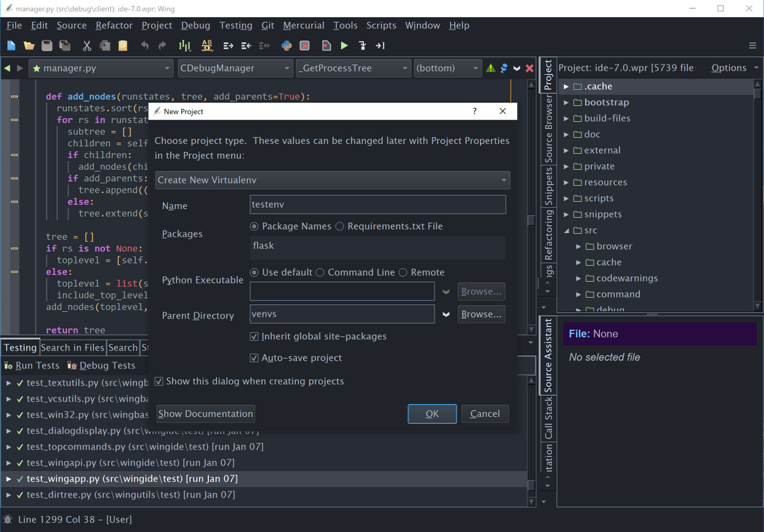Click the Save All files icon
This screenshot has width=764, height=532.
tap(64, 46)
